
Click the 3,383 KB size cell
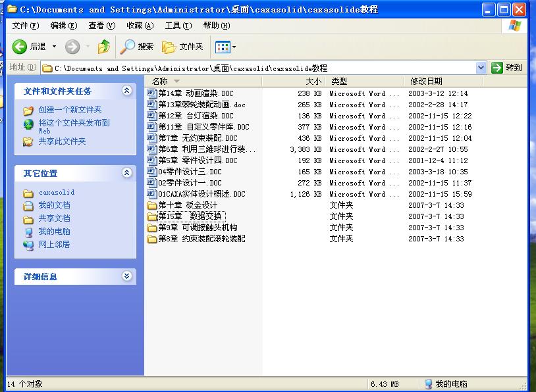coord(306,149)
